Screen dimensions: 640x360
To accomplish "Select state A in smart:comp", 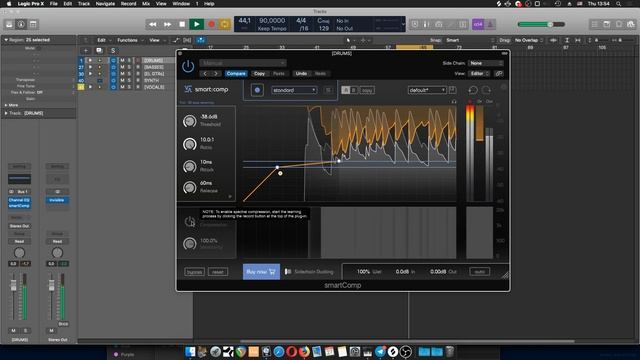I will tap(345, 90).
